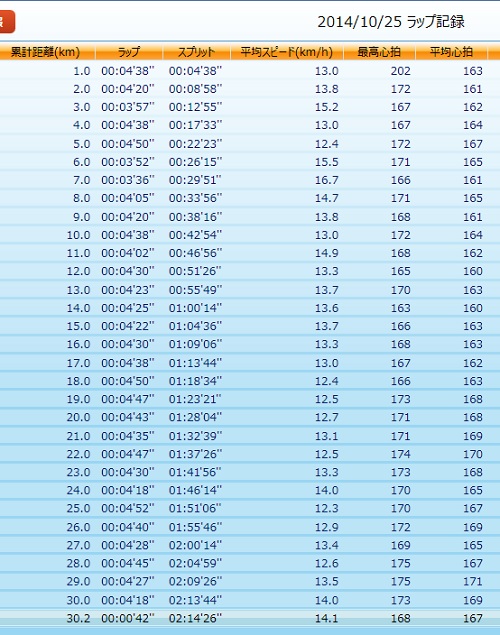Select average speed 14.9

pos(327,253)
